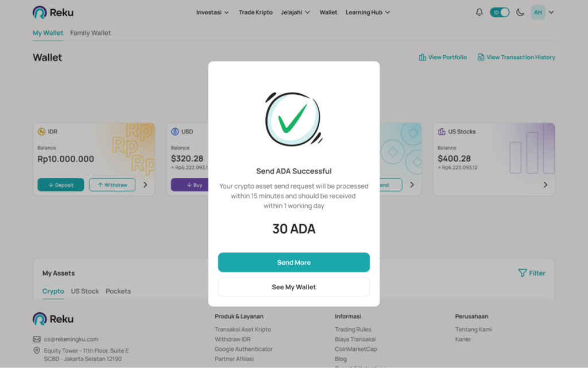The width and height of the screenshot is (588, 368).
Task: Click See My Wallet button
Action: coord(294,287)
